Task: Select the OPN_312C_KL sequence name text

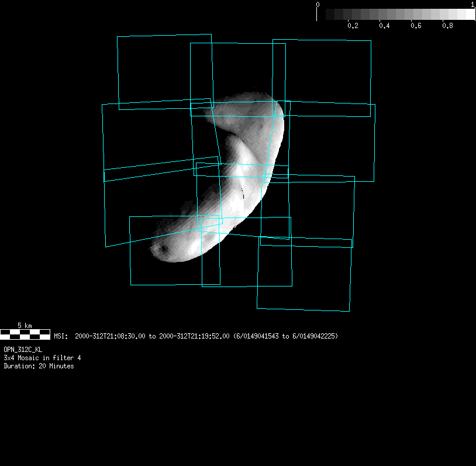Action: tap(23, 349)
